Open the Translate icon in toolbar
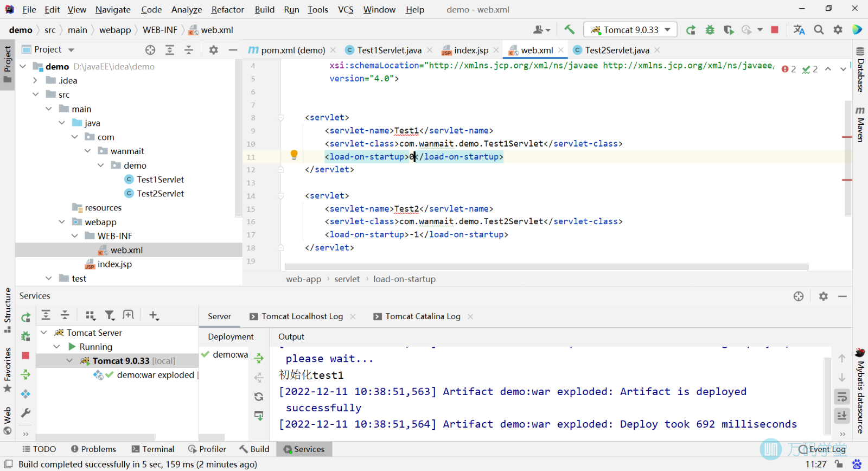 tap(799, 30)
